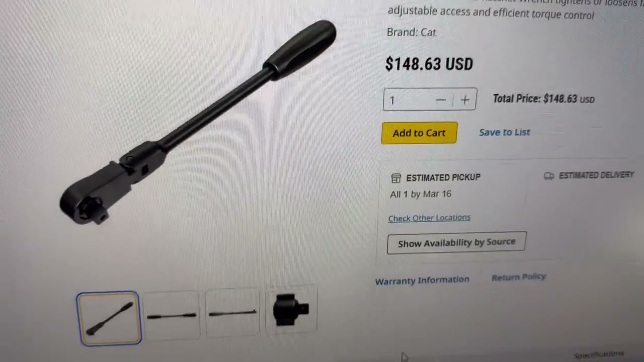Add the ratchet wrench to cart
644x362 pixels.
click(419, 133)
